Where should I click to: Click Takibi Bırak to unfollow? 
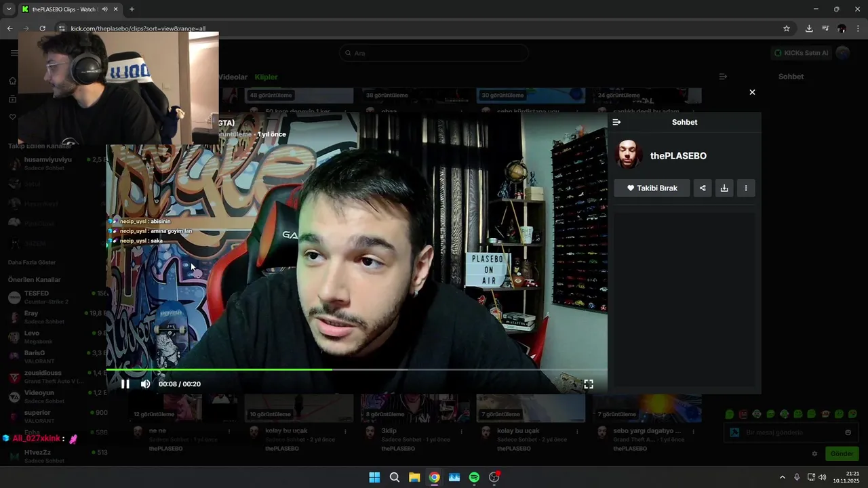click(x=652, y=188)
